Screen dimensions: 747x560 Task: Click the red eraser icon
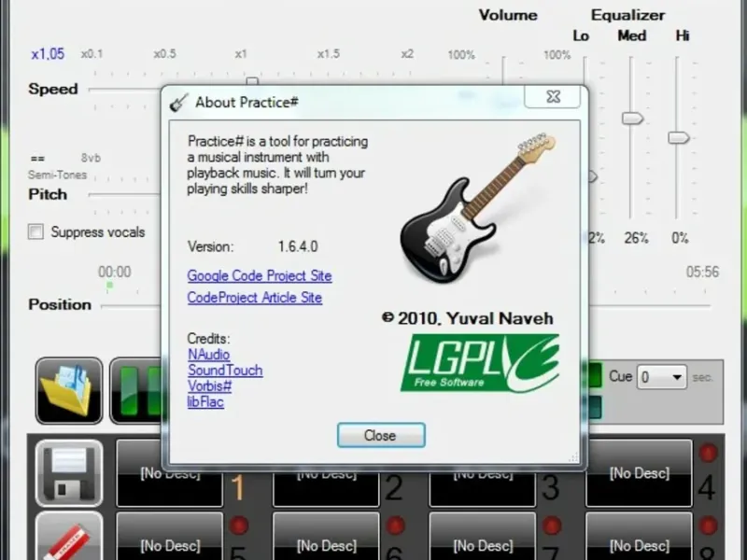(69, 536)
